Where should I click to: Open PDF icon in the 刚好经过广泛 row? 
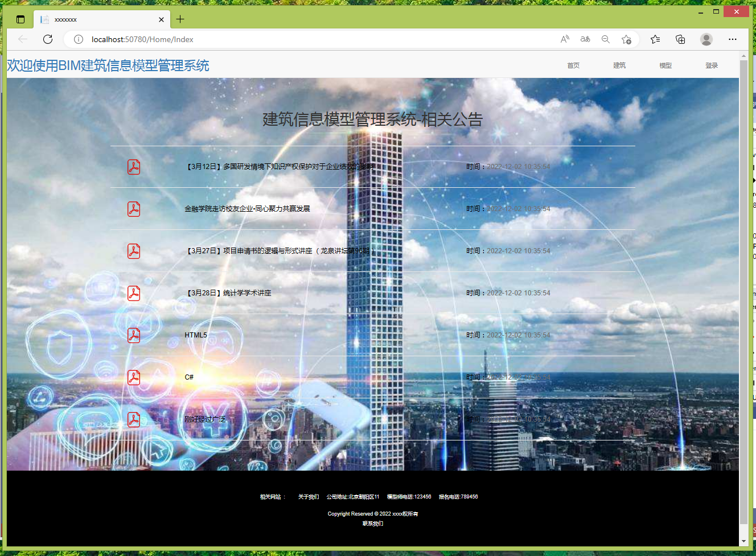(134, 419)
